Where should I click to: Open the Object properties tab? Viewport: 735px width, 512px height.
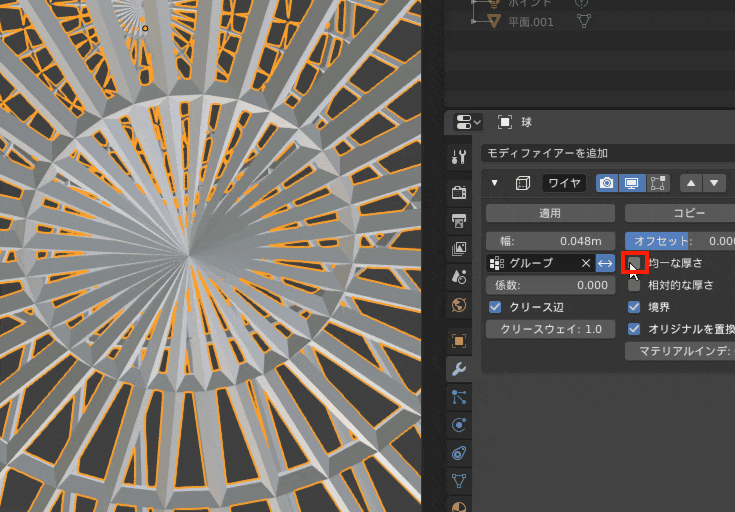point(459,341)
